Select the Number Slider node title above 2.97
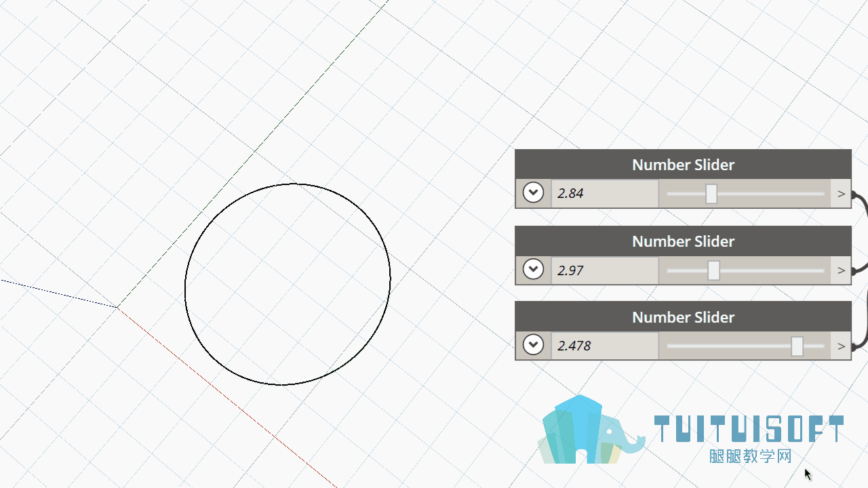 pos(683,241)
